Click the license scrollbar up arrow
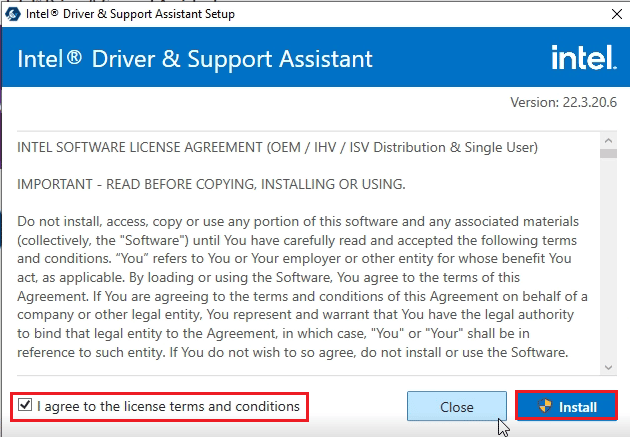630x437 pixels. click(x=608, y=141)
